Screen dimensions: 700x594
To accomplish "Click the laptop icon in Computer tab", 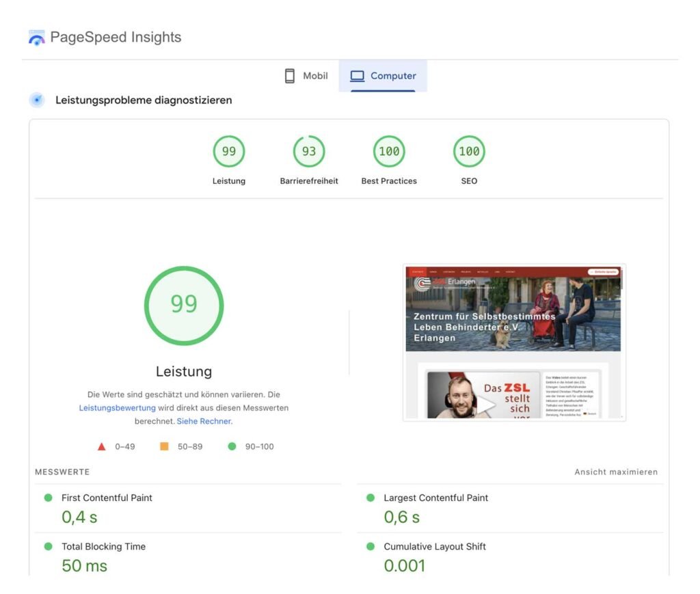I will pos(357,76).
